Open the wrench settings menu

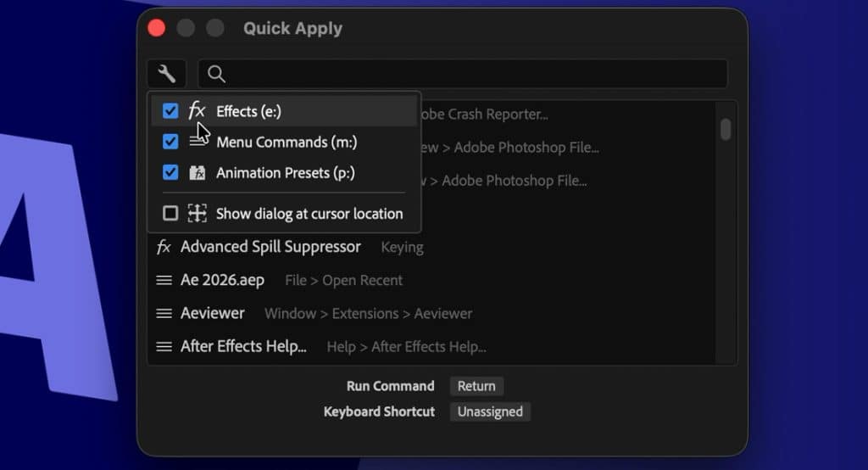167,74
